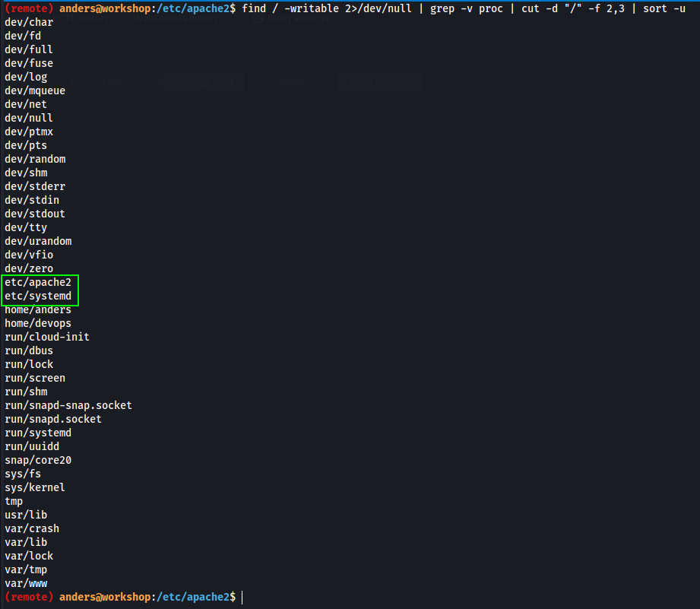Select the sys/fs line
The height and width of the screenshot is (609, 700).
click(23, 474)
